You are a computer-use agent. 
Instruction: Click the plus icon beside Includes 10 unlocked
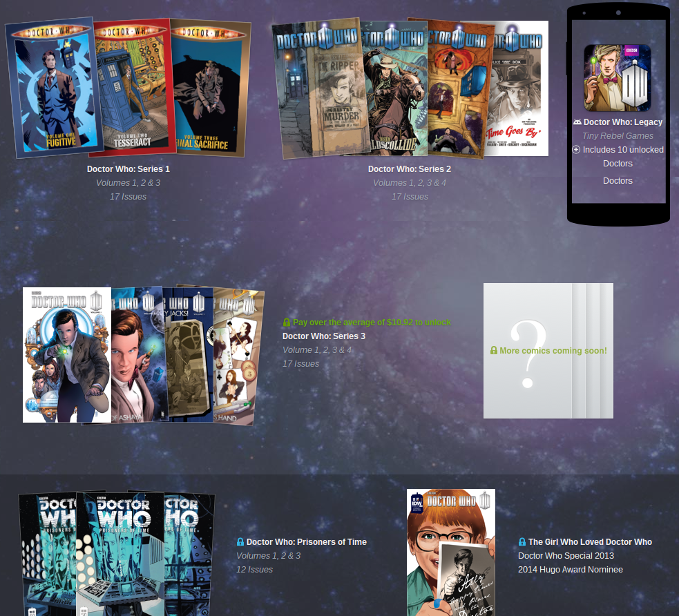tap(576, 150)
